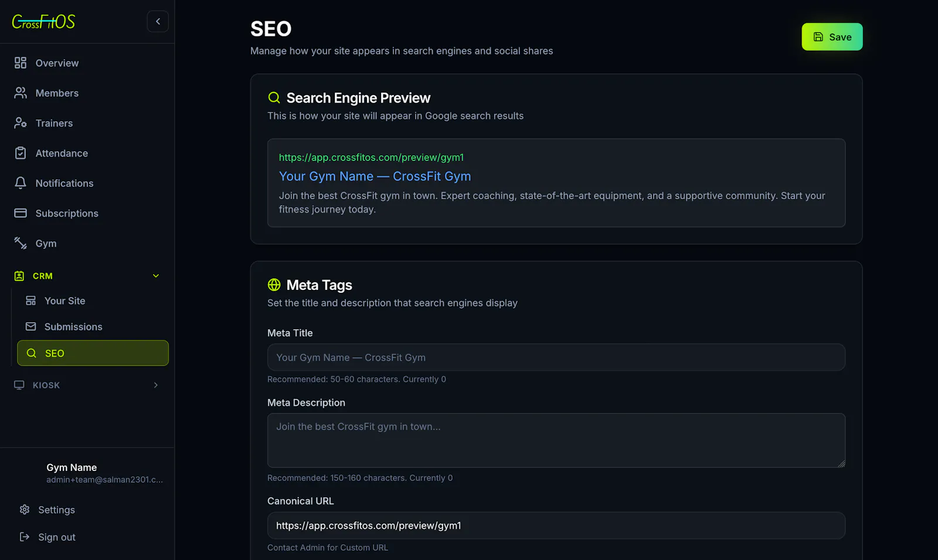
Task: Click the preview description text about CrossFit gym
Action: (552, 202)
